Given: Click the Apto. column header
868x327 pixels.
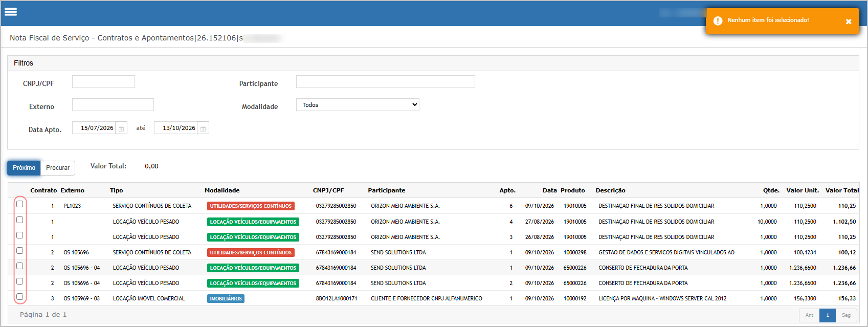Looking at the screenshot, I should [x=507, y=190].
